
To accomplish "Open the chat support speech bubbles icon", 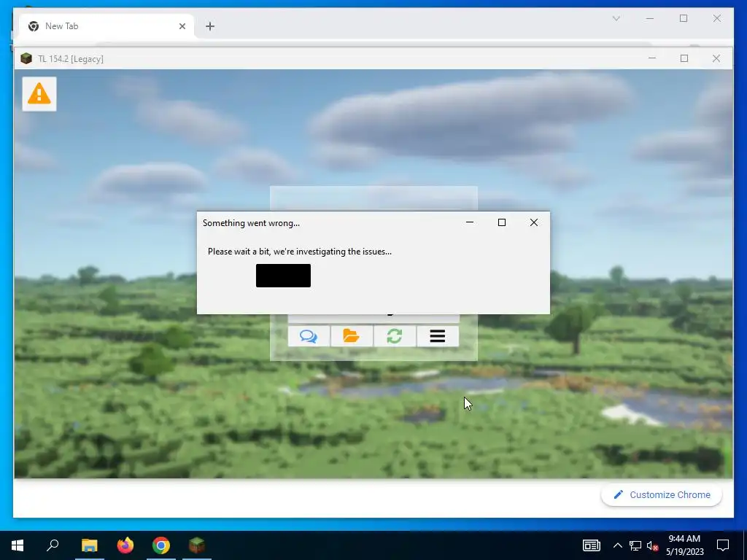I will pyautogui.click(x=309, y=336).
